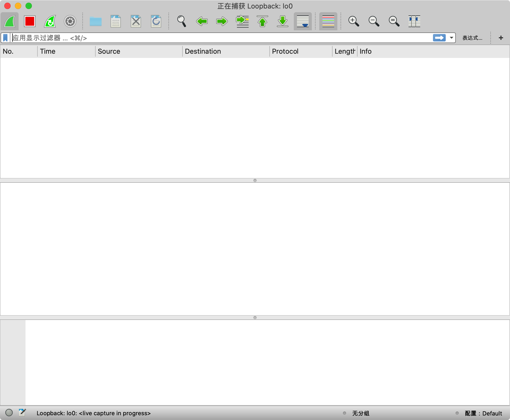
Task: Go to the first packet
Action: tap(262, 21)
